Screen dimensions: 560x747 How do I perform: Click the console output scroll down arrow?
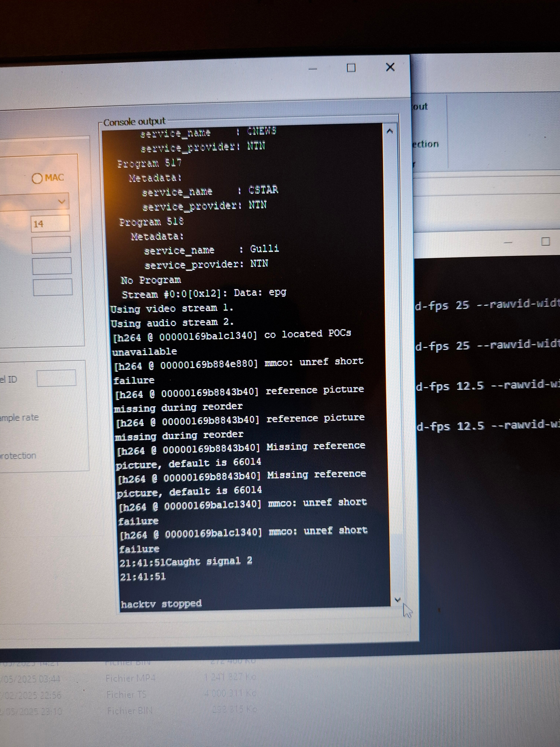coord(397,599)
